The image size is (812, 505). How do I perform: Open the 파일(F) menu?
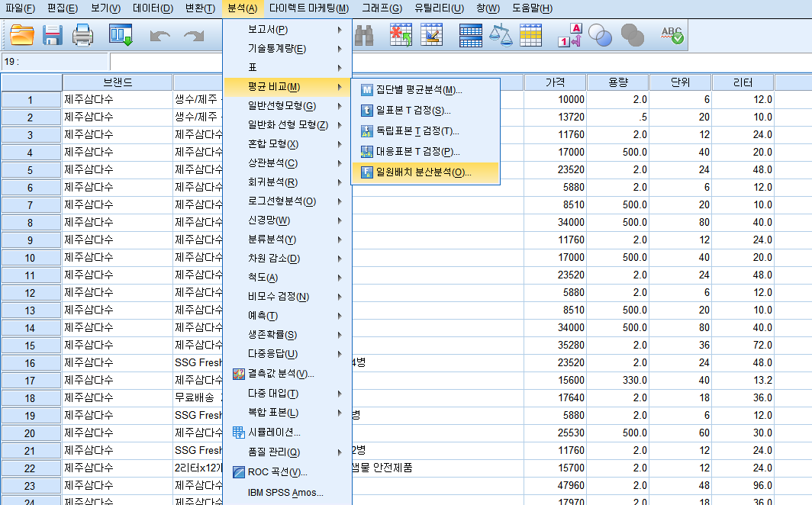[20, 8]
